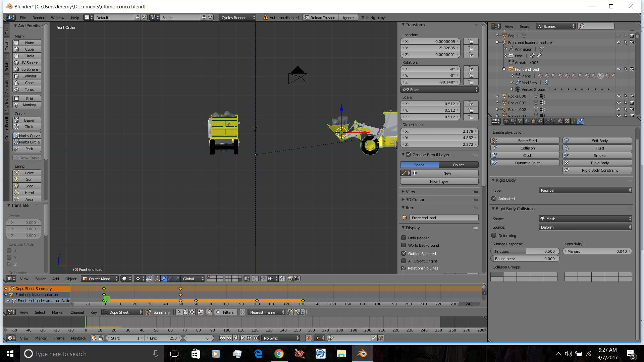Viewport: 644px width, 362px height.
Task: Click the New Layer button
Action: pyautogui.click(x=439, y=182)
